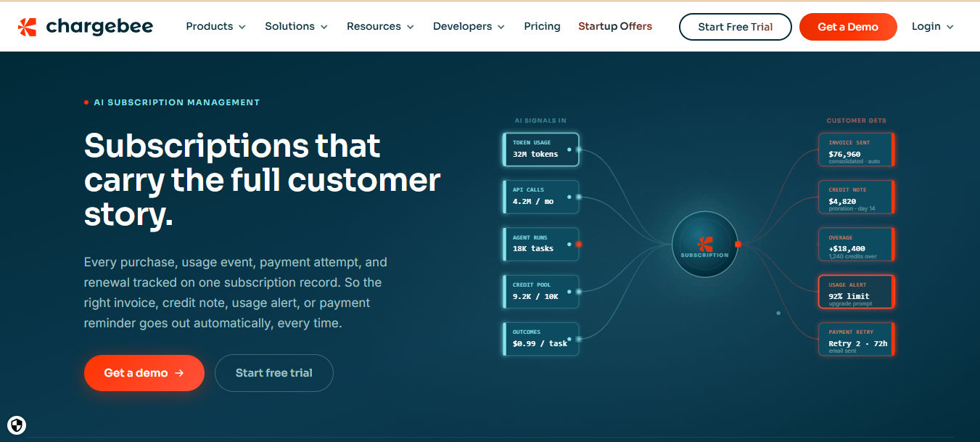Open the Developers menu
Screen dimensions: 980x442
point(469,26)
